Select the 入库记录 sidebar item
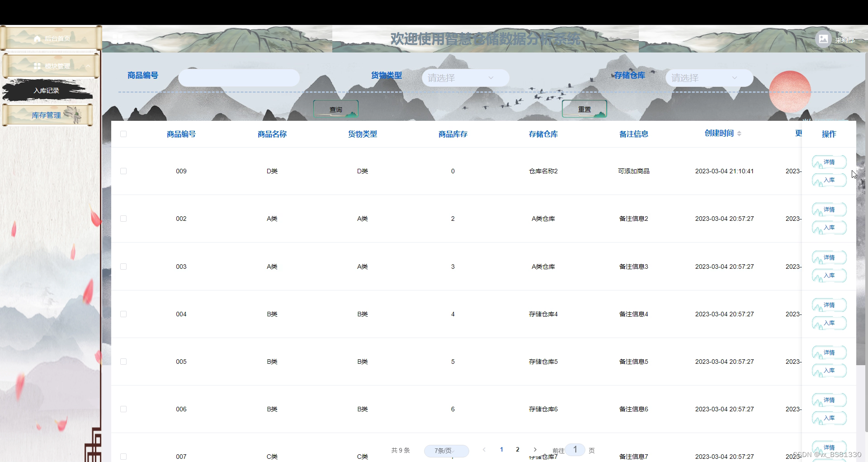Image resolution: width=868 pixels, height=462 pixels. [47, 90]
